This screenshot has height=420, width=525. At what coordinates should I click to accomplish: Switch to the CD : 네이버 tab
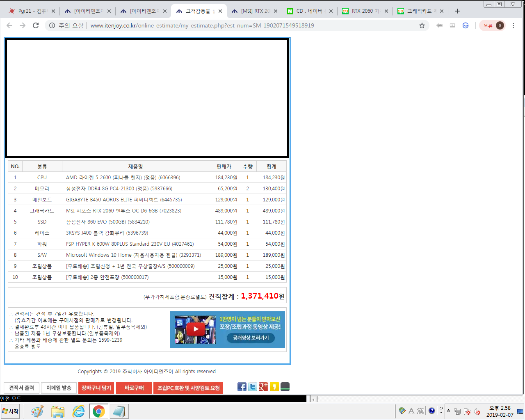(x=309, y=11)
